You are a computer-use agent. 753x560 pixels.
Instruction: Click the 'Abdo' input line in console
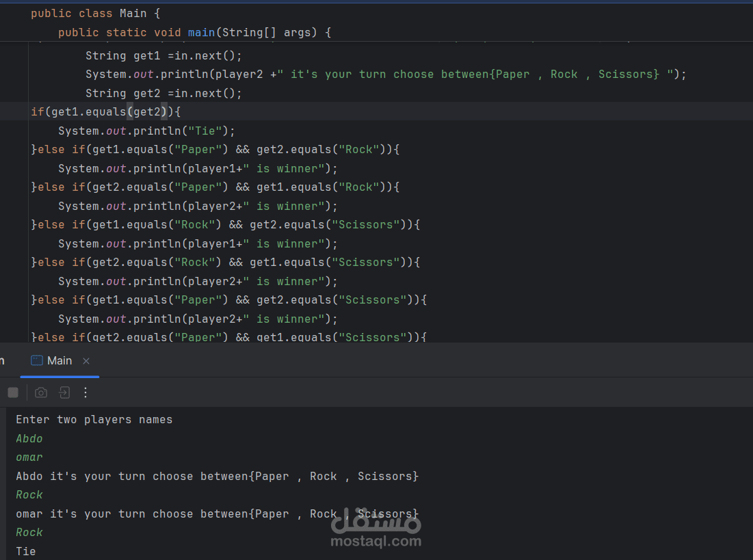(29, 439)
